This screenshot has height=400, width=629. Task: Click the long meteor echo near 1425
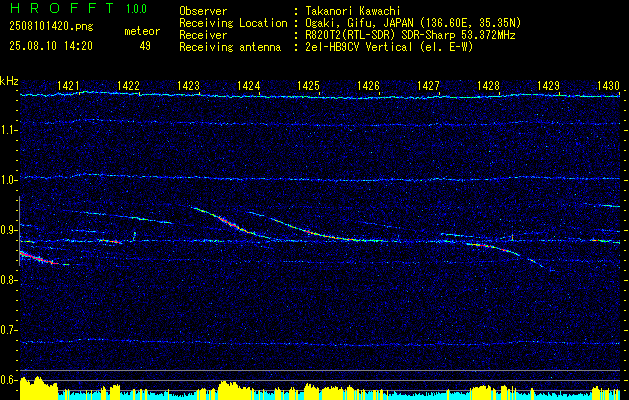tap(317, 234)
